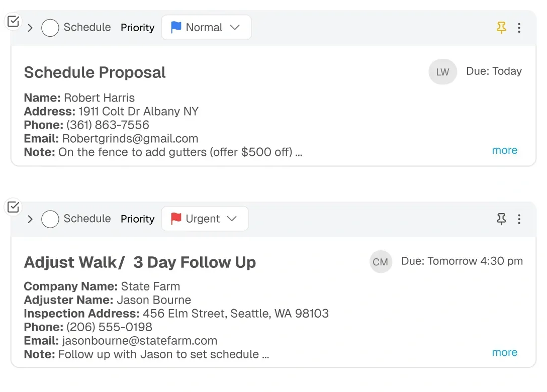Mark Schedule Proposal task complete via circle
The image size is (547, 392).
pos(50,28)
